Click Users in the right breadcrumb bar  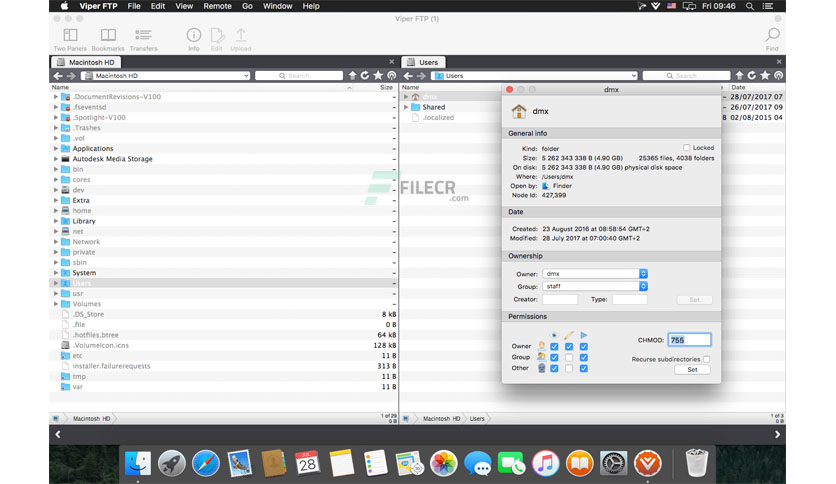(477, 418)
